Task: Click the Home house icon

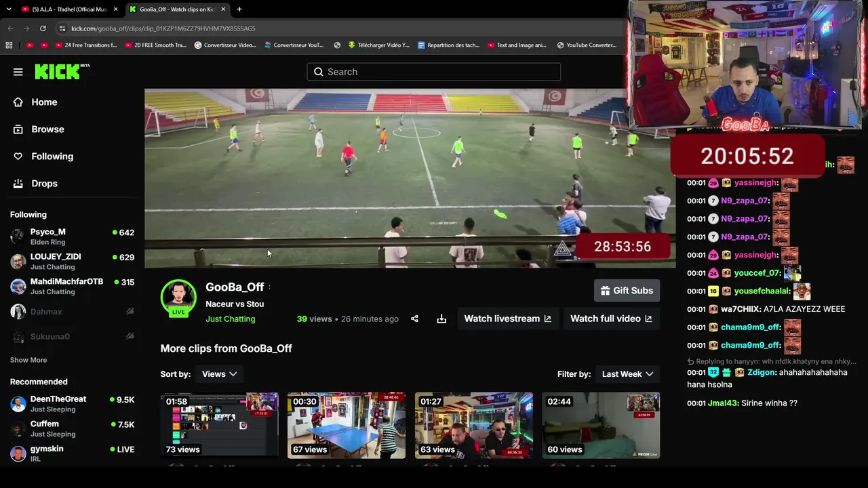Action: click(18, 102)
